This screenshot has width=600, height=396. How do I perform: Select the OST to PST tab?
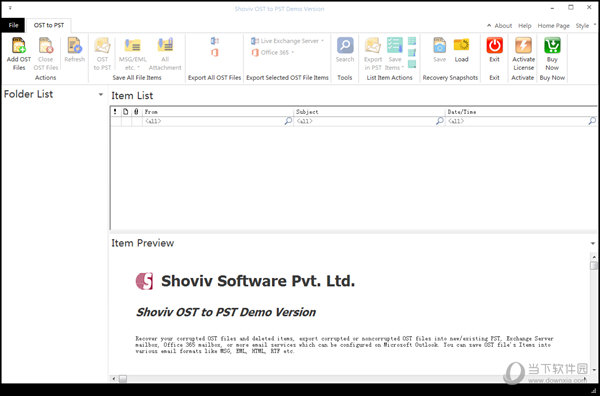pos(49,25)
